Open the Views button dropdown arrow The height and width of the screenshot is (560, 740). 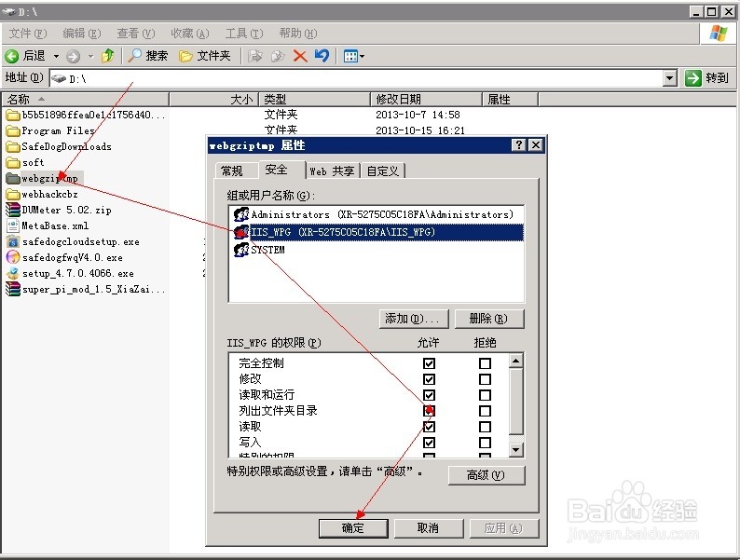(363, 57)
